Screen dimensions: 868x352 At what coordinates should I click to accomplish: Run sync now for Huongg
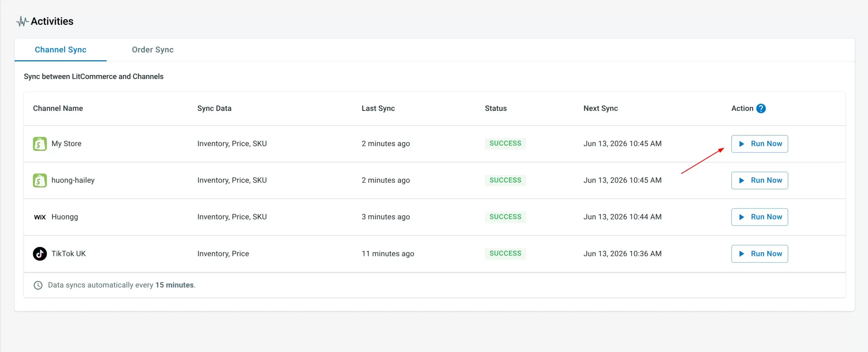(x=759, y=217)
